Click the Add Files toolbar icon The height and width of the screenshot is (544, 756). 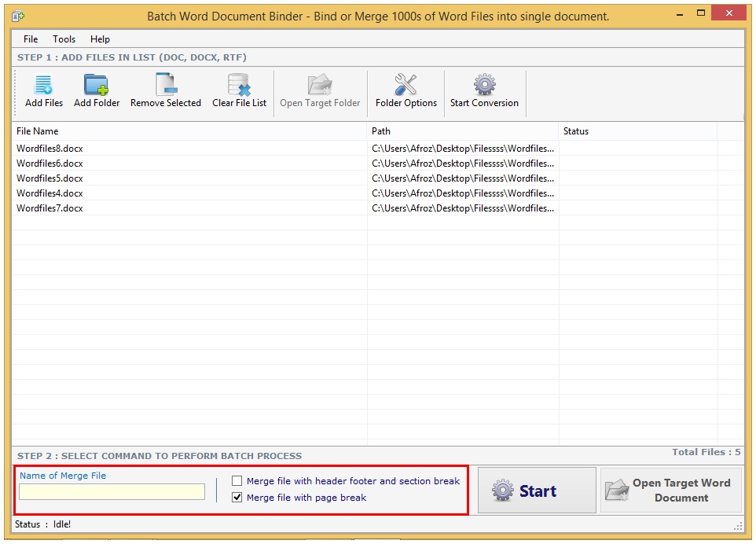[x=44, y=85]
